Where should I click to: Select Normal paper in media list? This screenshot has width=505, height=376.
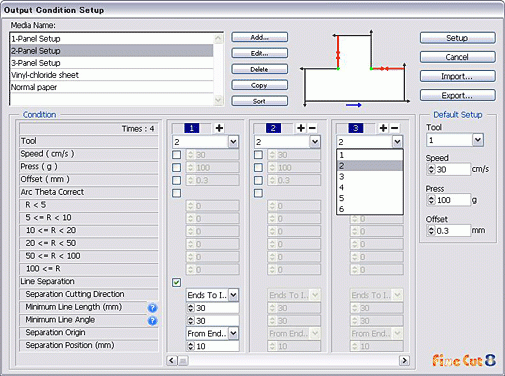pos(112,87)
